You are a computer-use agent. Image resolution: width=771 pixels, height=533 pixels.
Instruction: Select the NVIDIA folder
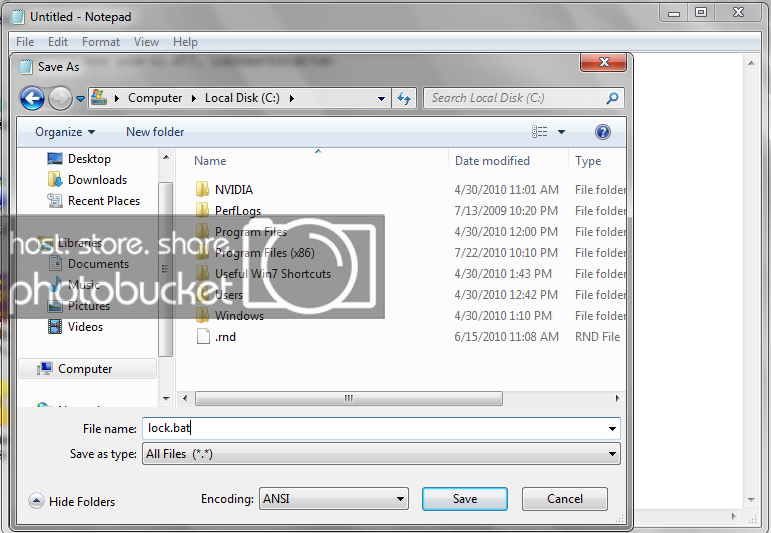tap(234, 190)
